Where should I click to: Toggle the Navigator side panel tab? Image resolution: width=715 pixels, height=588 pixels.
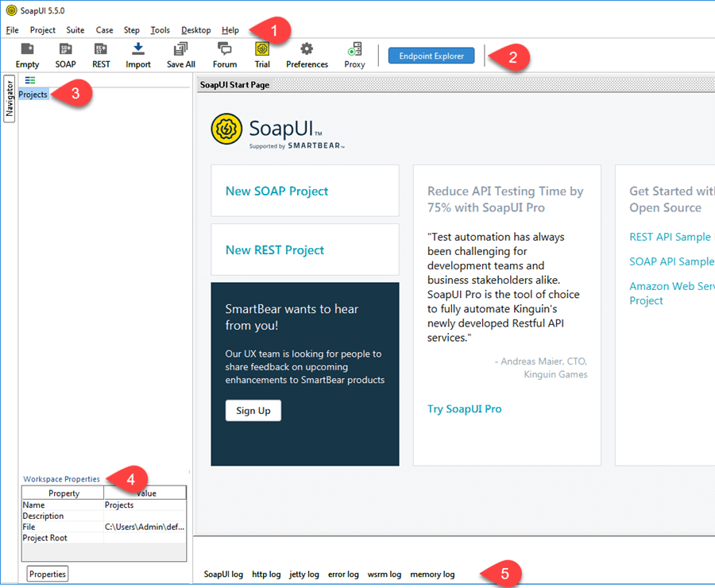click(x=10, y=98)
